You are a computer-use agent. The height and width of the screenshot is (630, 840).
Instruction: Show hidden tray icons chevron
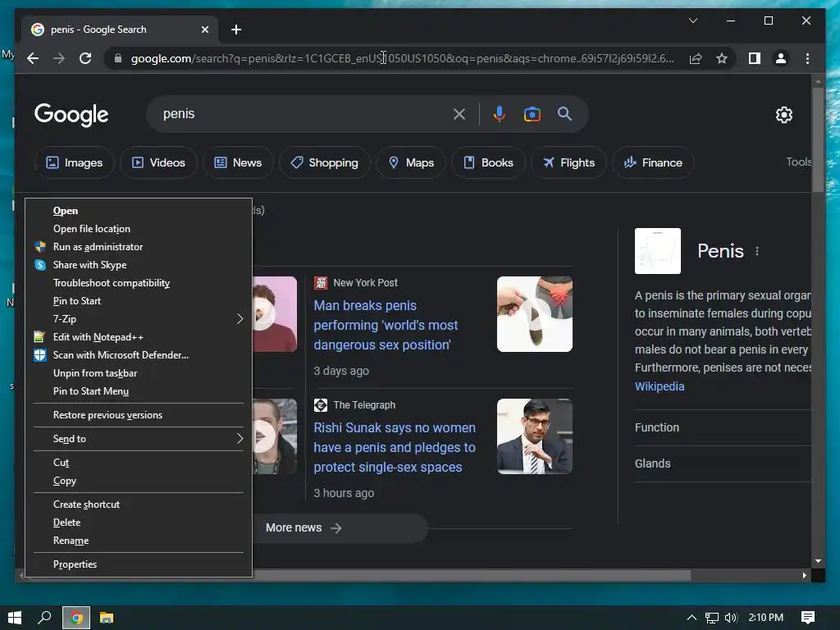692,618
